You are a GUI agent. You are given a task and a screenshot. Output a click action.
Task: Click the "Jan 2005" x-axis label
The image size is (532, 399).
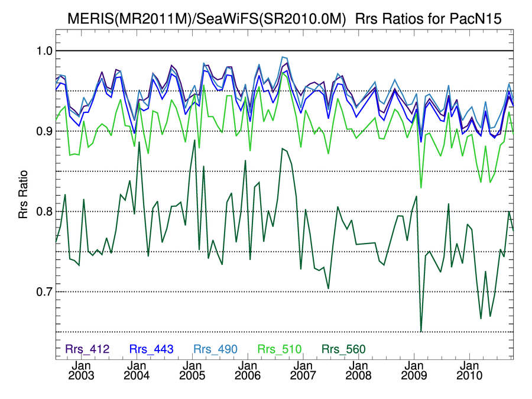pos(192,371)
